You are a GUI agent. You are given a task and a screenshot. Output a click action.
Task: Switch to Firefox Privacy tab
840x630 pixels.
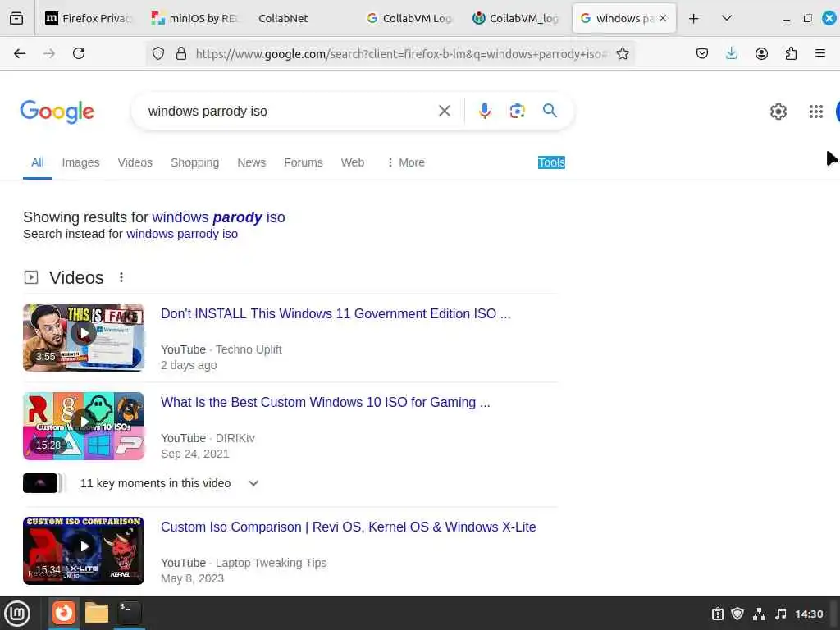pos(87,18)
